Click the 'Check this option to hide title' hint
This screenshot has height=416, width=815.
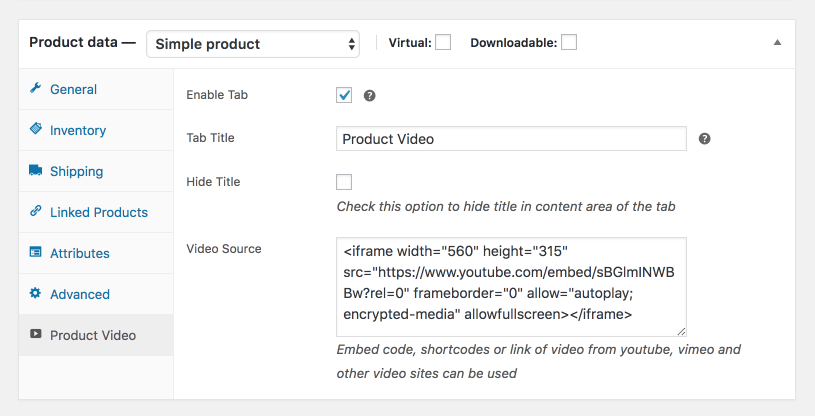tap(506, 206)
